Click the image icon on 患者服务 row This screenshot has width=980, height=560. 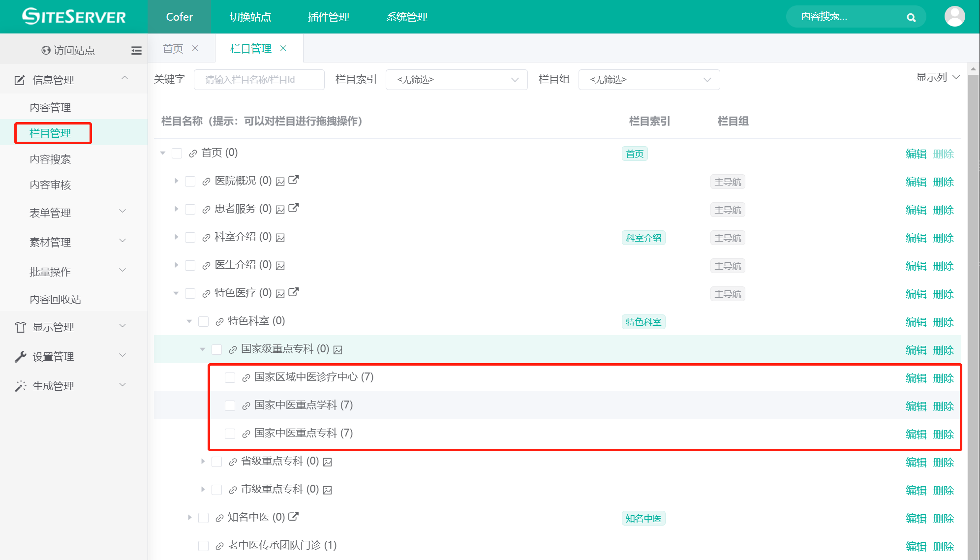[280, 210]
